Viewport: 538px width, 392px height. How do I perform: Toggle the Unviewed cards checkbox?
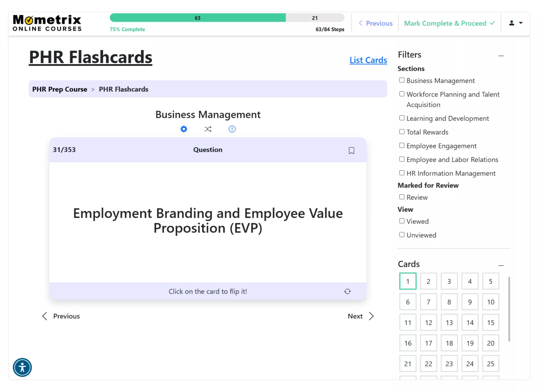point(402,235)
